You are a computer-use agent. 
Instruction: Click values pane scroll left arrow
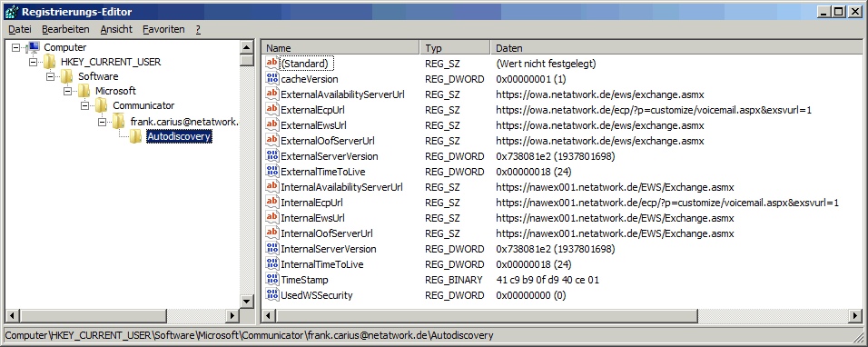269,316
